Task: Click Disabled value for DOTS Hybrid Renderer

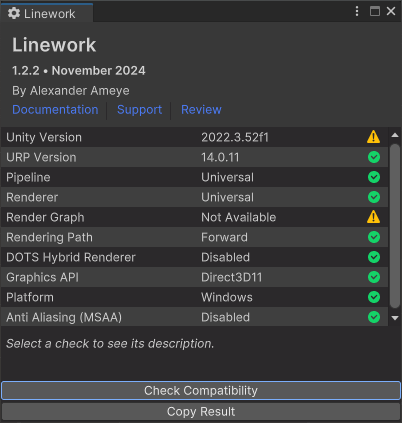Action: click(x=225, y=257)
